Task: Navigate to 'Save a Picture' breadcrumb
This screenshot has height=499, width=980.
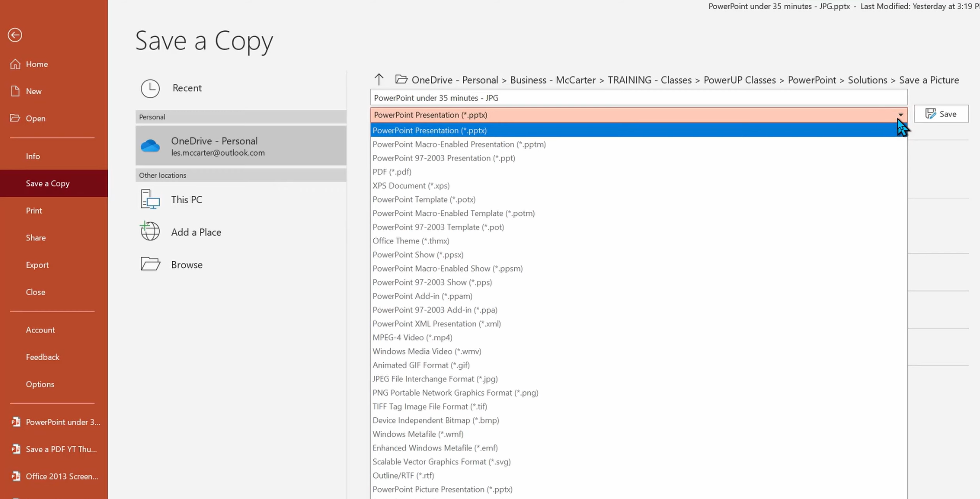Action: (929, 80)
